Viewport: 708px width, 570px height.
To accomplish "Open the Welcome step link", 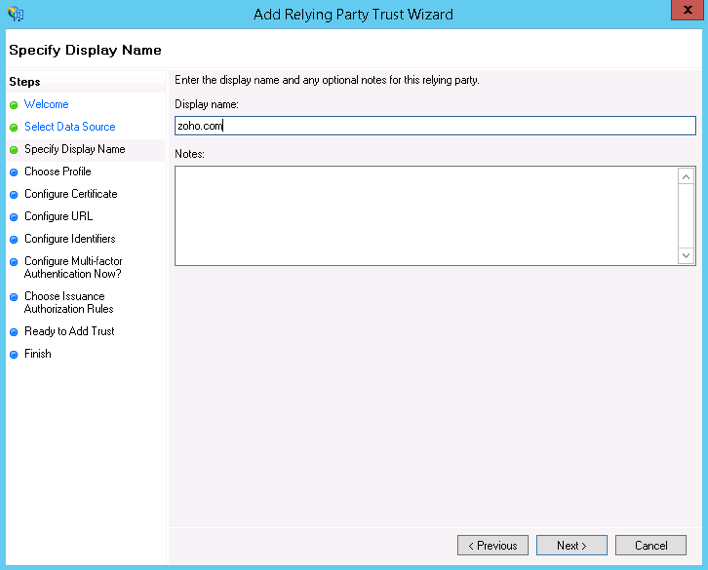I will (46, 104).
